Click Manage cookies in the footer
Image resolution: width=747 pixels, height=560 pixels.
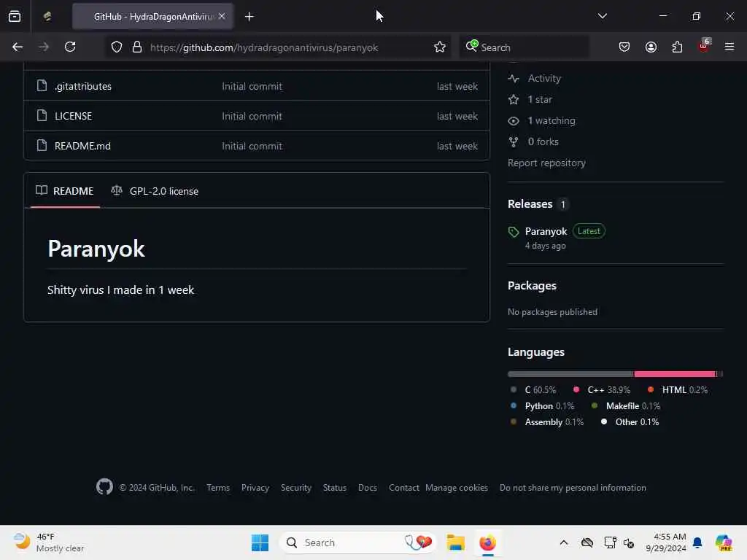point(457,488)
